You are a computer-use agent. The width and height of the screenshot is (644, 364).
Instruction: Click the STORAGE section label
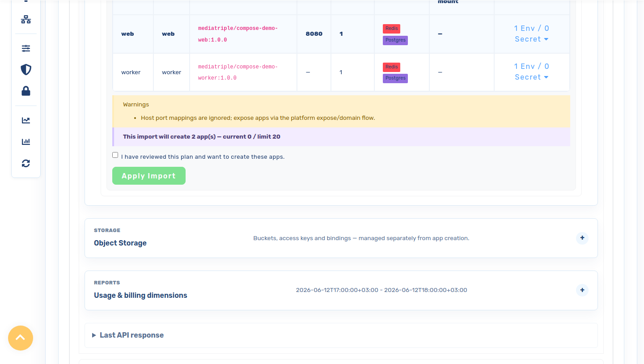[x=107, y=230]
